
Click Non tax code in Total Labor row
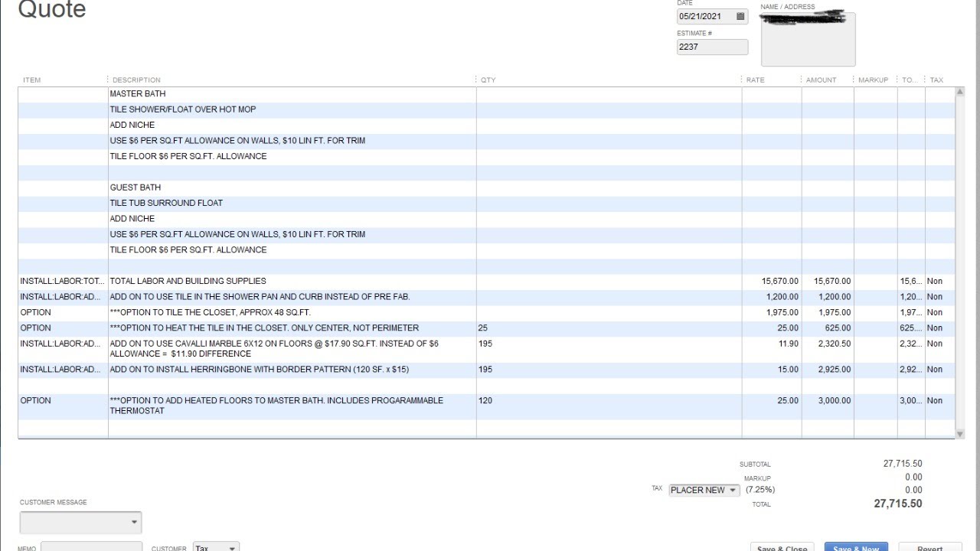coord(935,281)
